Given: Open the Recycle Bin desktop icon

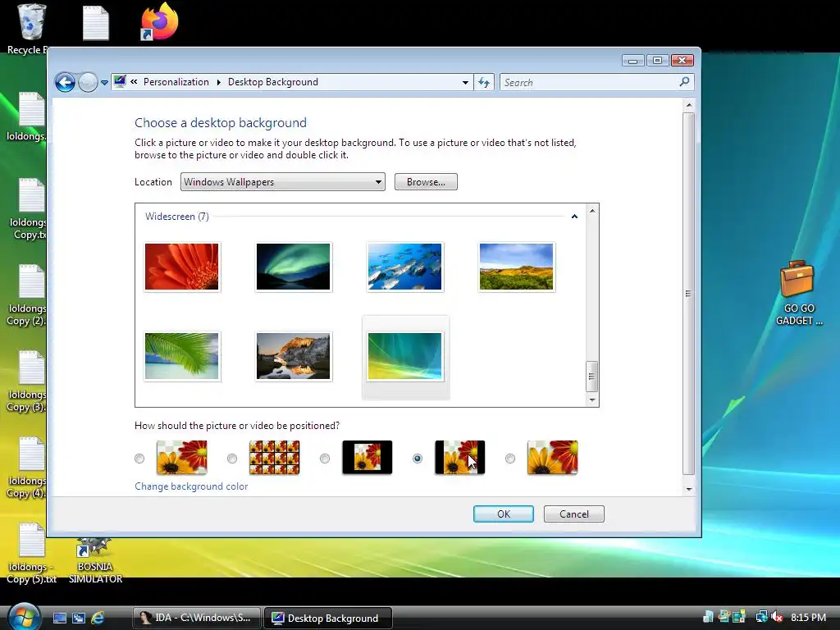Looking at the screenshot, I should [x=30, y=22].
